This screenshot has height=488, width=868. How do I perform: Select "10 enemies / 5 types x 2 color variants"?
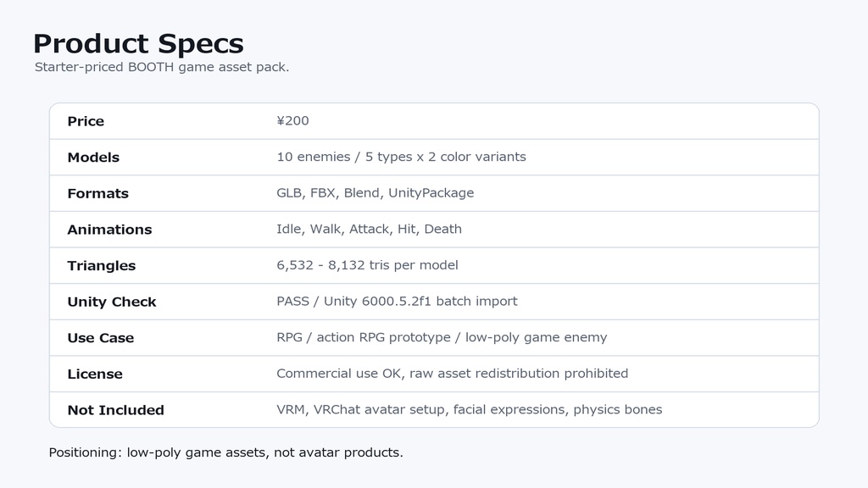click(x=401, y=157)
